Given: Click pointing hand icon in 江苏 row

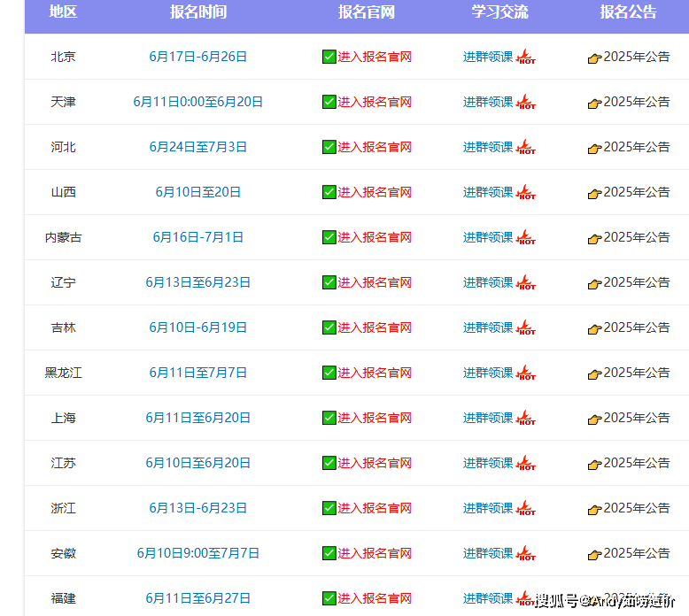Looking at the screenshot, I should point(594,465).
